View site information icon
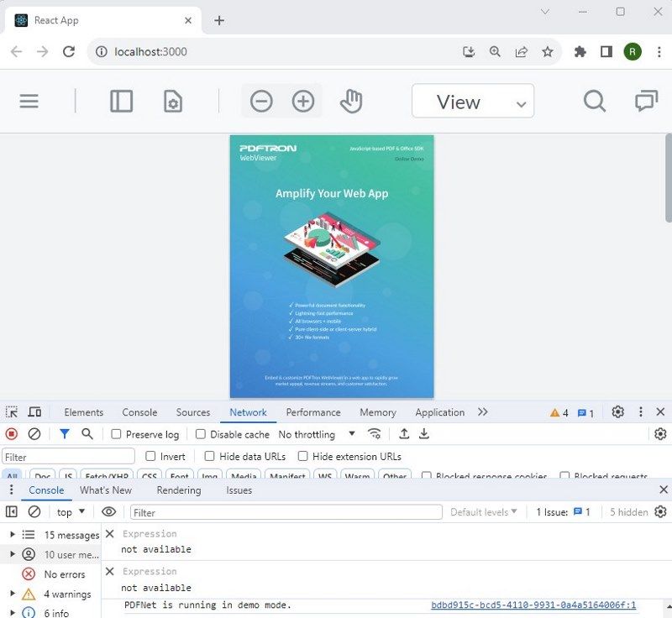The height and width of the screenshot is (618, 672). [x=102, y=52]
